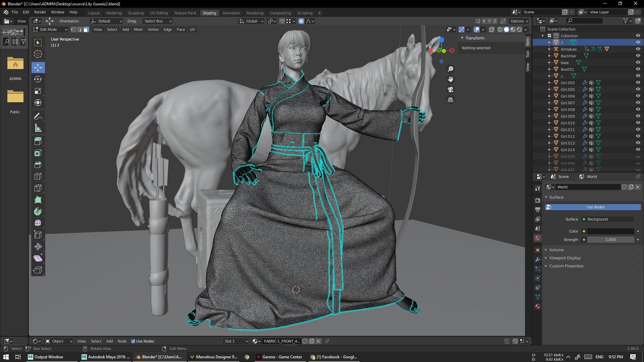Enable proportional editing in the header
644x362 pixels.
(301, 21)
